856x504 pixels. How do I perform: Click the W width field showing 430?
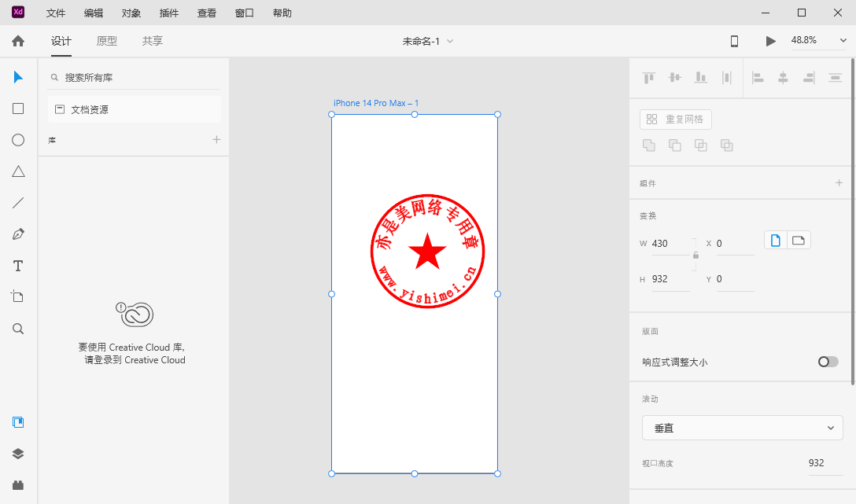click(x=671, y=244)
